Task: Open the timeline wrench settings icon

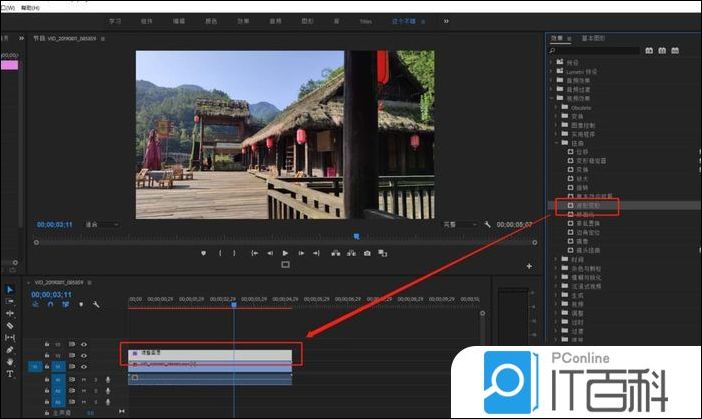Action: 96,304
